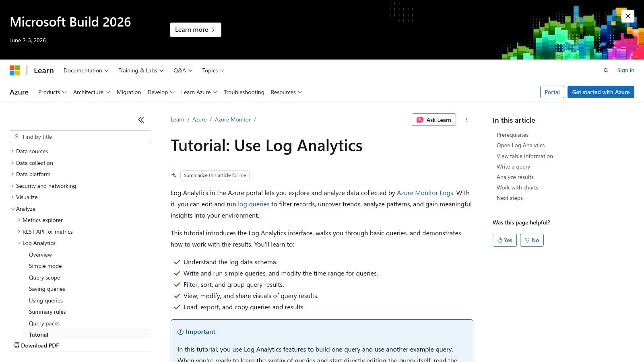
Task: Open the log queries link
Action: tap(254, 204)
